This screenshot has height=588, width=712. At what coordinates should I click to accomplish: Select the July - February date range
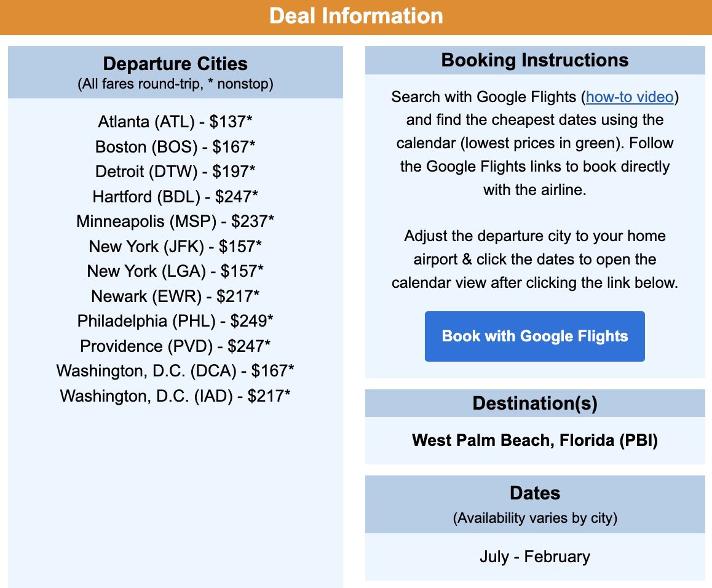(534, 556)
